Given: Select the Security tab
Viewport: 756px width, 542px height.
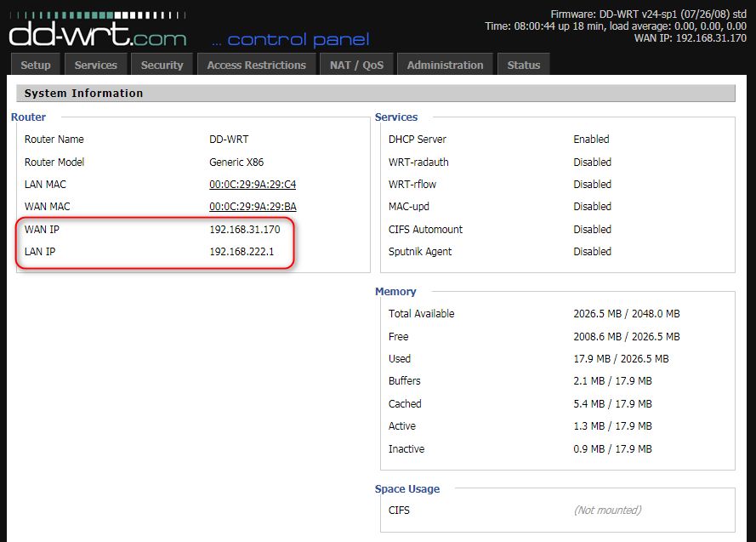Looking at the screenshot, I should [x=162, y=64].
